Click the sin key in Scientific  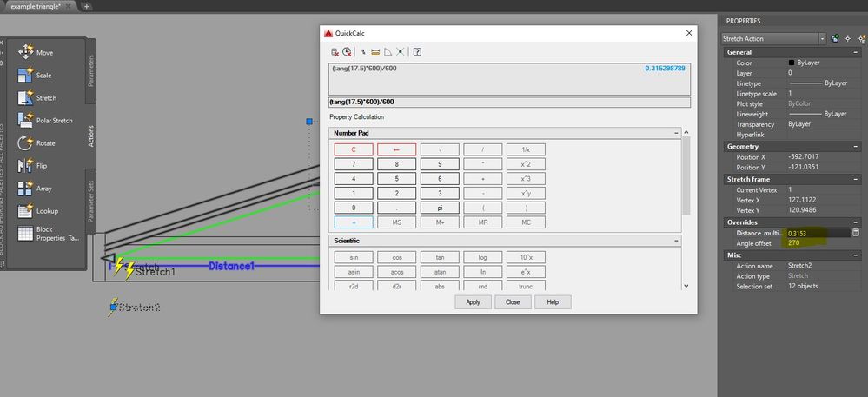(354, 257)
